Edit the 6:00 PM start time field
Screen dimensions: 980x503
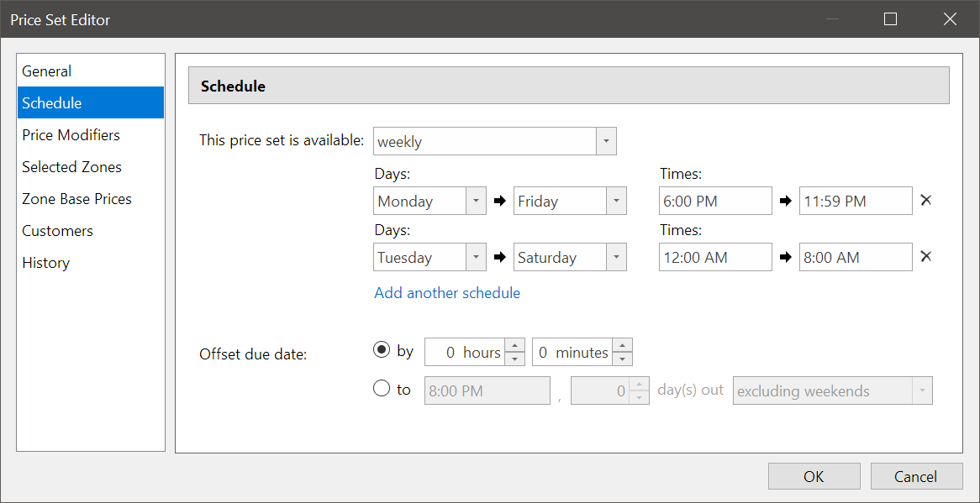tap(715, 200)
